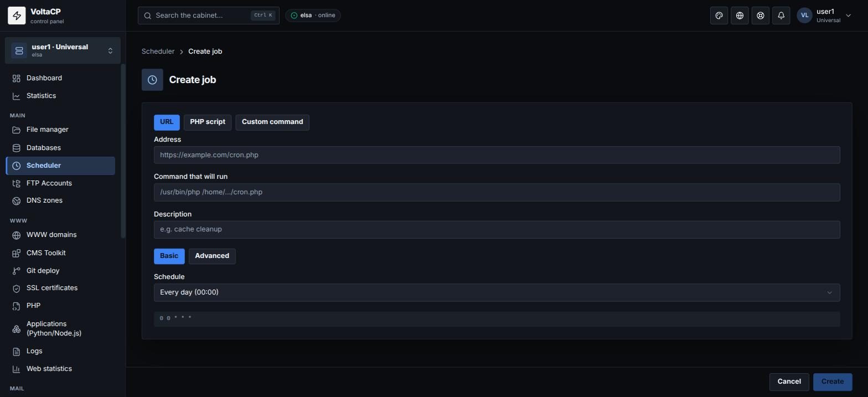Open the support lifebuoy icon
This screenshot has height=397, width=868.
(761, 16)
